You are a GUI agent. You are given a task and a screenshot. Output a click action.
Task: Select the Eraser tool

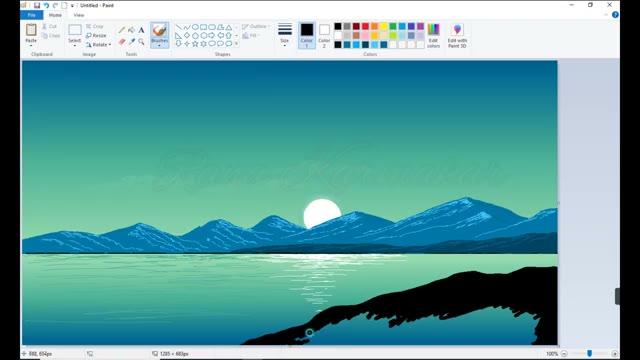click(122, 41)
